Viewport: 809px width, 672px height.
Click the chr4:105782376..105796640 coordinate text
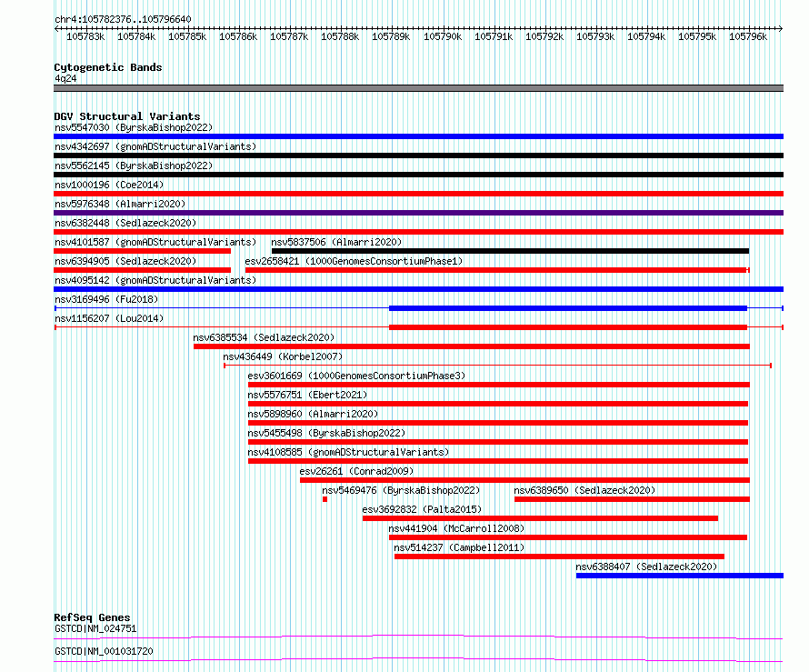[123, 19]
